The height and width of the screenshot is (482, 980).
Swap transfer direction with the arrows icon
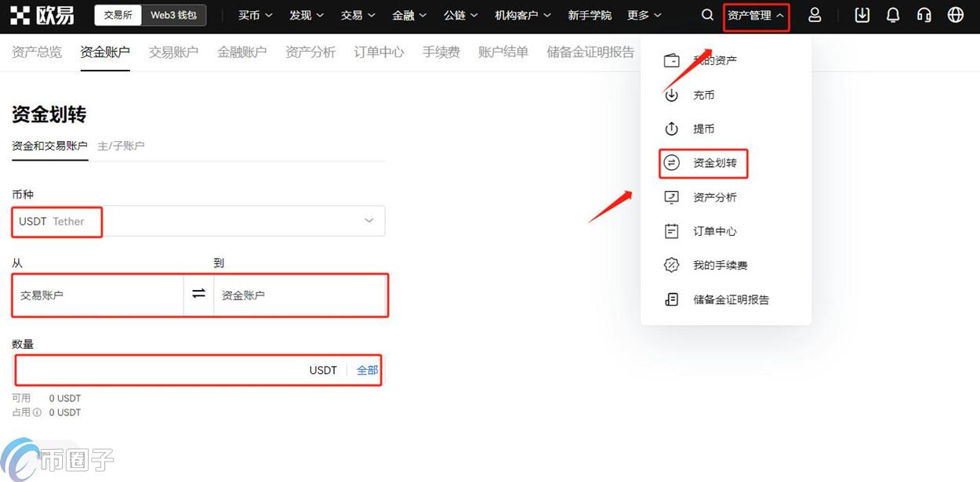pyautogui.click(x=198, y=295)
